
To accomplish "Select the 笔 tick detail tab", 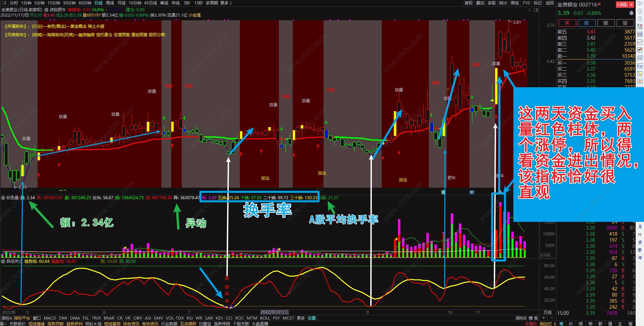I will click(x=561, y=324).
